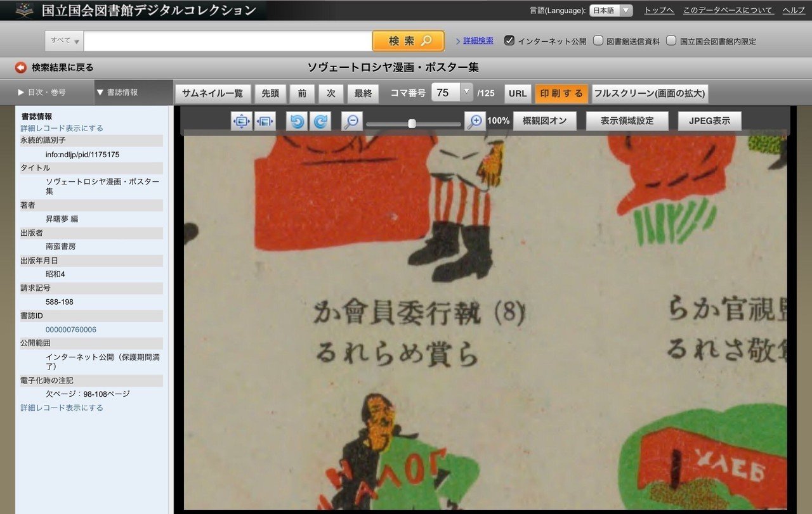Image resolution: width=812 pixels, height=514 pixels.
Task: Enable 国立国会図書館内限定 checkbox
Action: pyautogui.click(x=671, y=41)
